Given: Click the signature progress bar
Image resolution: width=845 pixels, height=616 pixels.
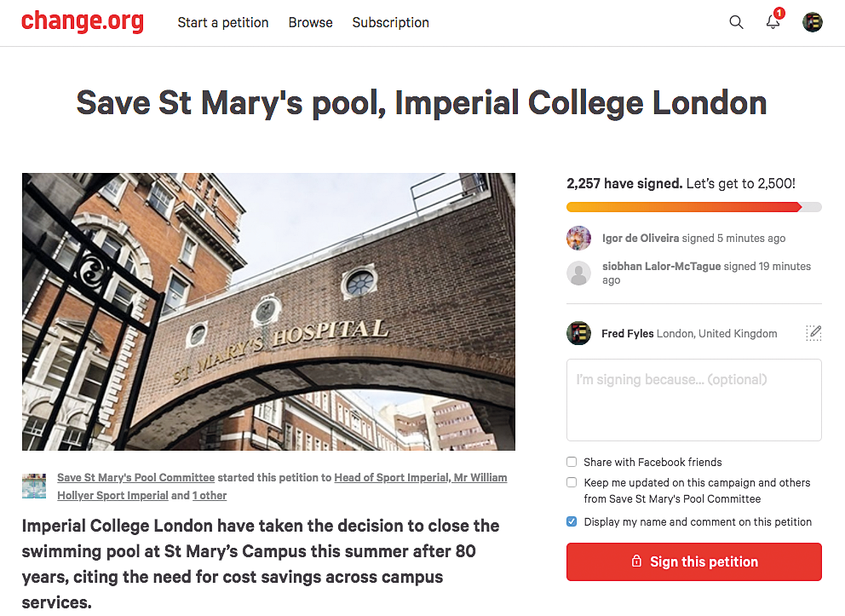Looking at the screenshot, I should (694, 207).
